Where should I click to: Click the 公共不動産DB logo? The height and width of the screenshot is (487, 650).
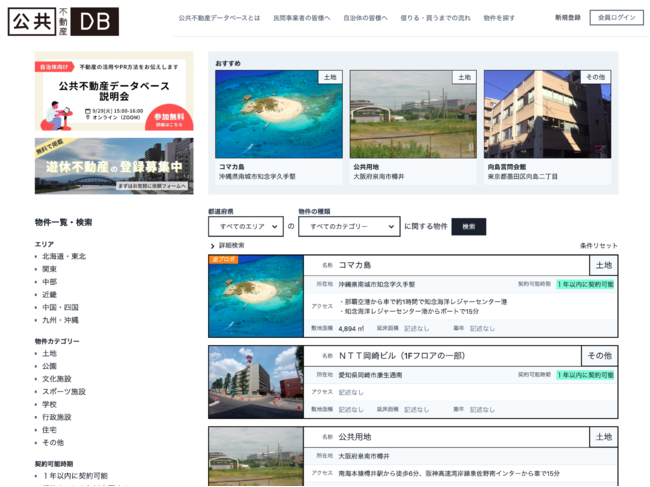click(63, 21)
